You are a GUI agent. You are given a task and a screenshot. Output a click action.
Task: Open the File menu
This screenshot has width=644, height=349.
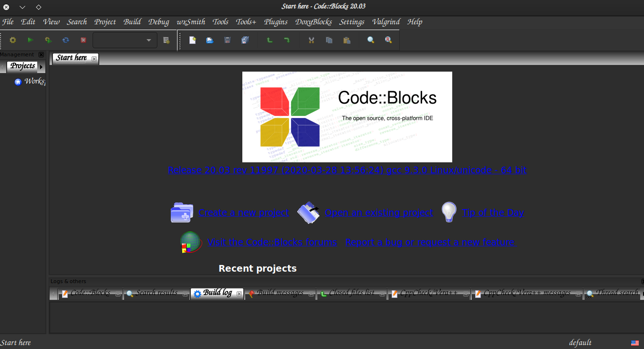(x=8, y=22)
